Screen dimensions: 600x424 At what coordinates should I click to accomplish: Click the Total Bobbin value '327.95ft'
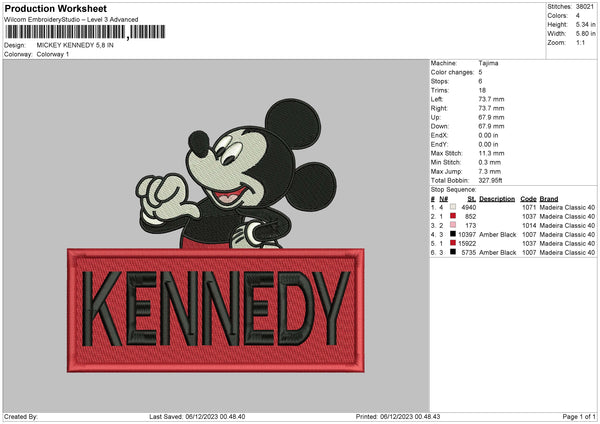(491, 180)
